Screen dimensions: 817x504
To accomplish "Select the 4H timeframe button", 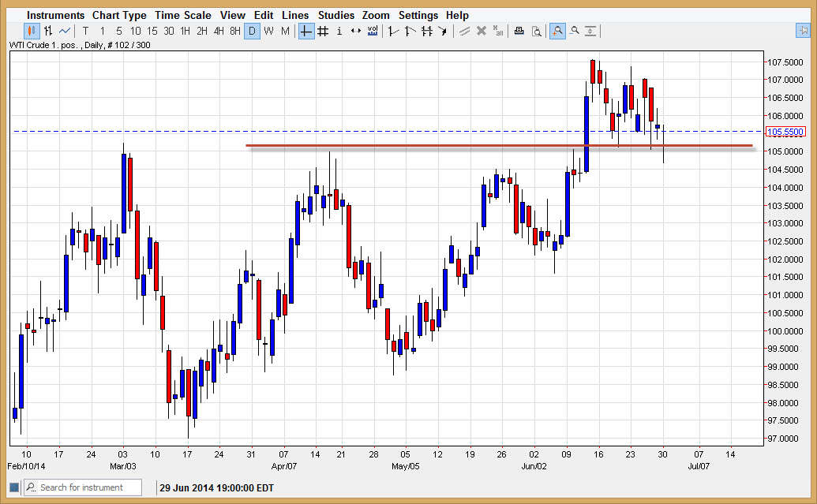I will (x=219, y=31).
